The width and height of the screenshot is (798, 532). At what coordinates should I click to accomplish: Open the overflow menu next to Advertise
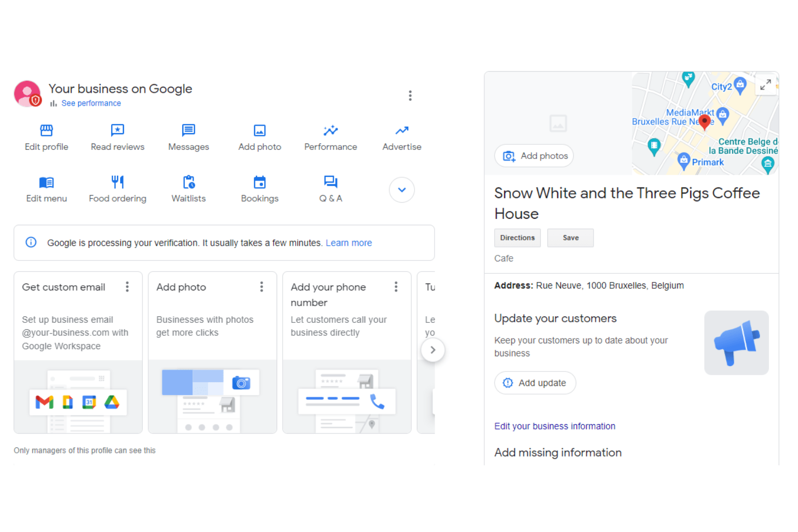410,95
